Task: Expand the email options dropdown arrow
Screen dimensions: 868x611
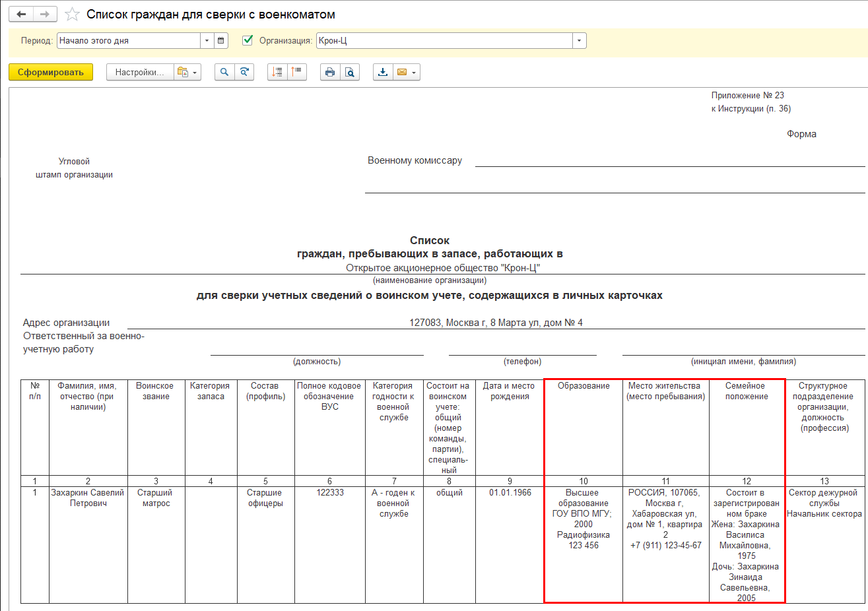Action: click(x=414, y=73)
